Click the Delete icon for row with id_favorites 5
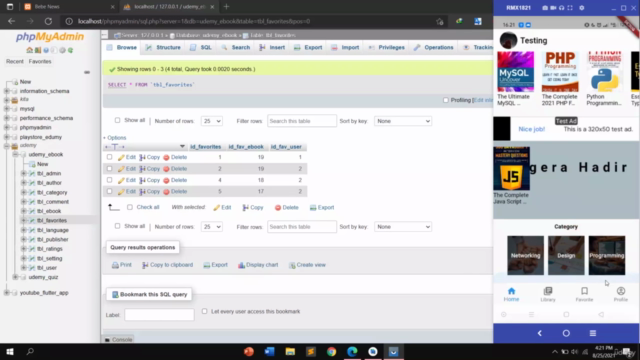 pos(166,191)
